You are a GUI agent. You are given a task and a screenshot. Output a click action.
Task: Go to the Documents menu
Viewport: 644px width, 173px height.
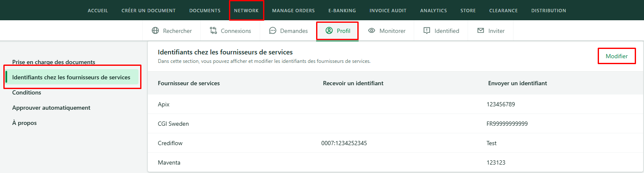click(205, 11)
